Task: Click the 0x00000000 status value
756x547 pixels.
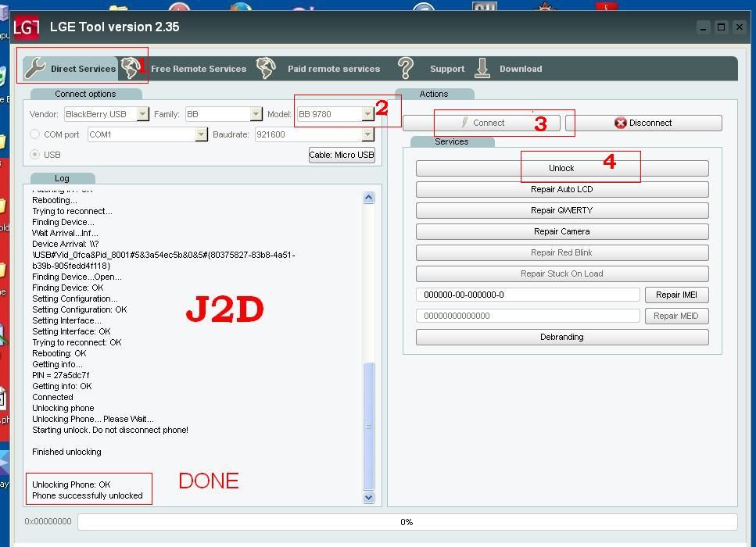Action: [48, 521]
